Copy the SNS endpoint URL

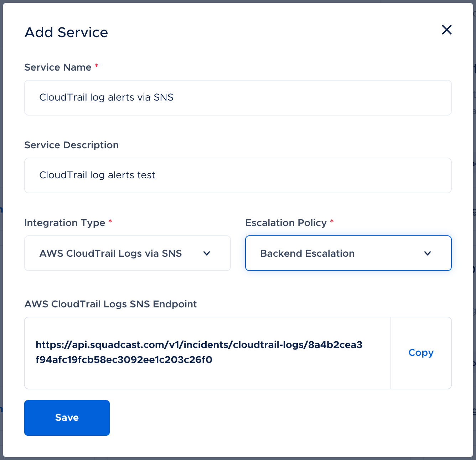pyautogui.click(x=421, y=353)
